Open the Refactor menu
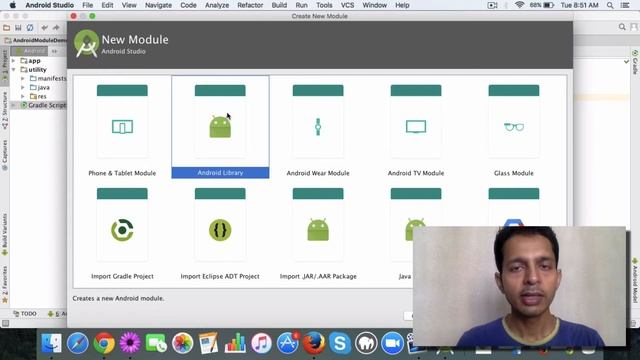640x360 pixels. click(250, 5)
